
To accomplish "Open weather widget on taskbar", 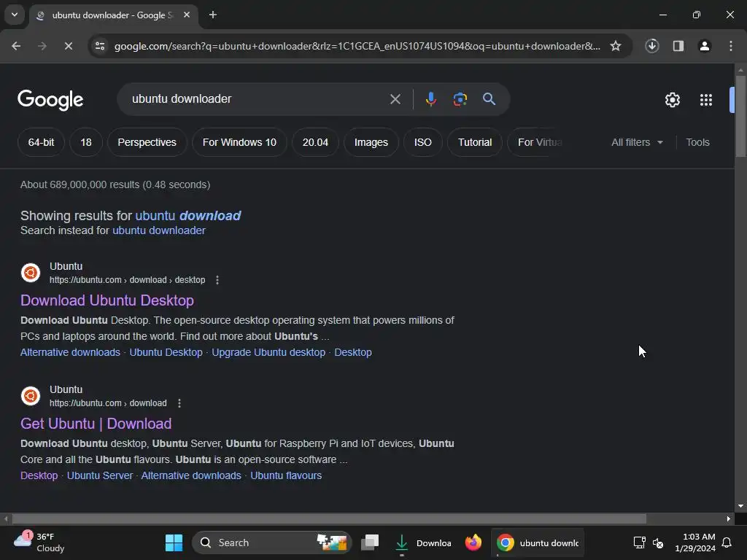I will click(x=39, y=542).
